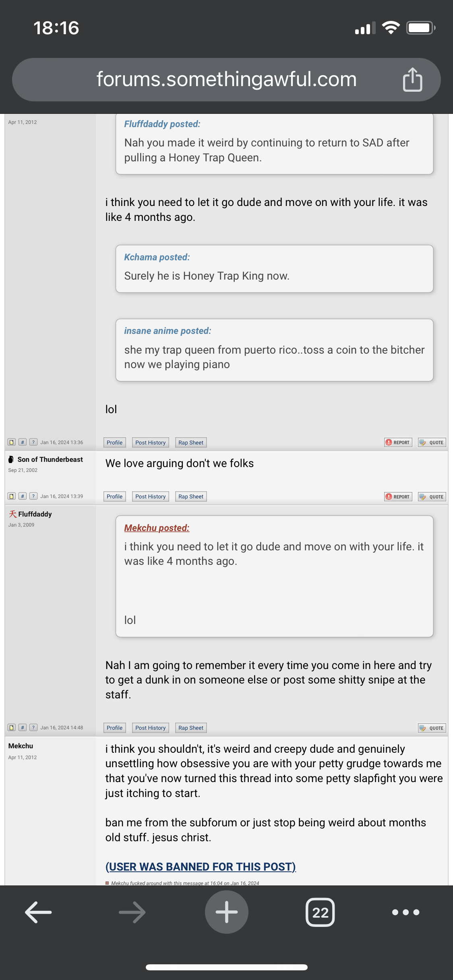Go forward with the browser forward arrow

tap(132, 912)
